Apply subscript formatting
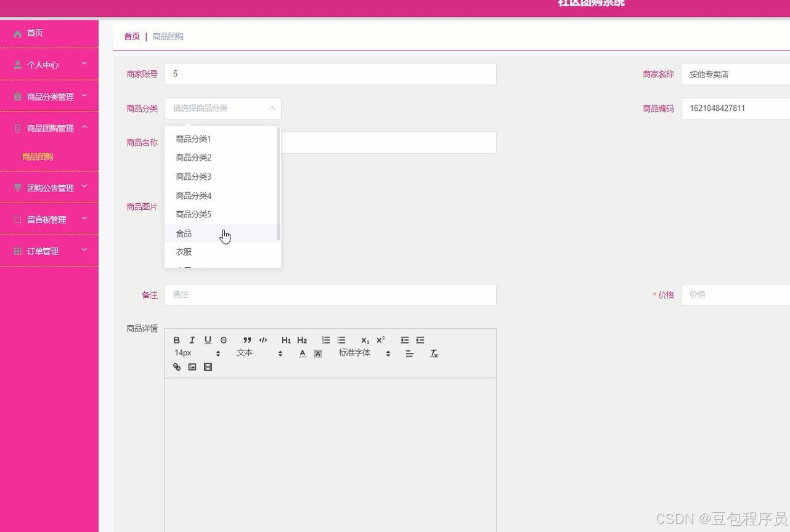The width and height of the screenshot is (790, 532). [365, 340]
